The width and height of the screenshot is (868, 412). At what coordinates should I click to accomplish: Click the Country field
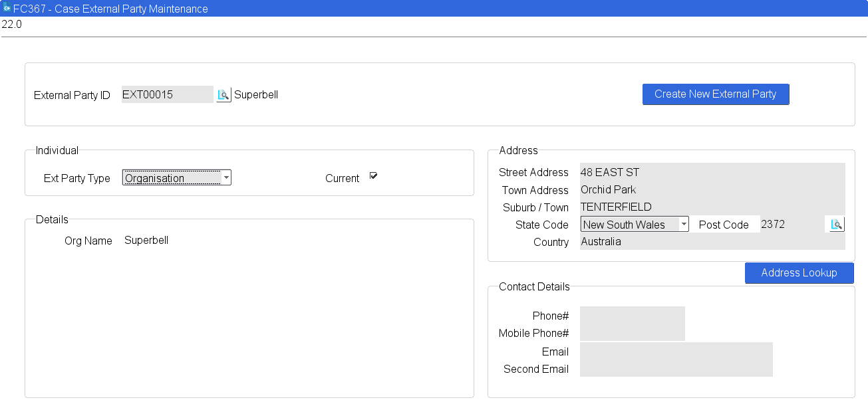click(x=712, y=242)
